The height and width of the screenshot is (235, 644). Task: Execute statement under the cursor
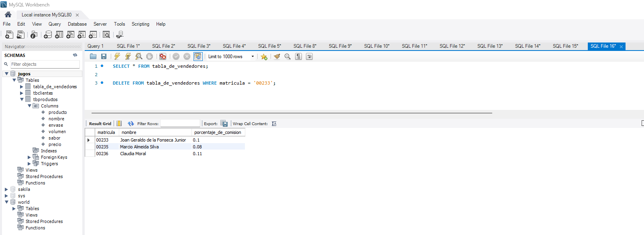(128, 57)
